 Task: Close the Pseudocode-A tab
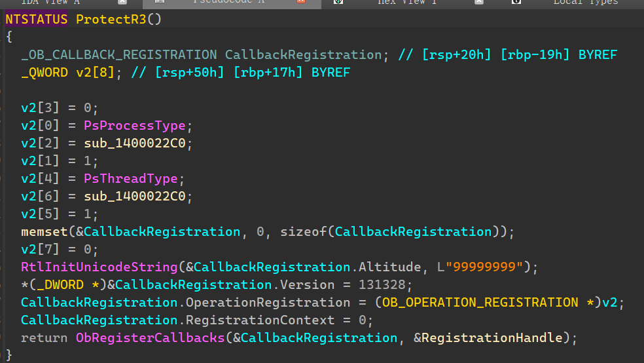point(301,2)
